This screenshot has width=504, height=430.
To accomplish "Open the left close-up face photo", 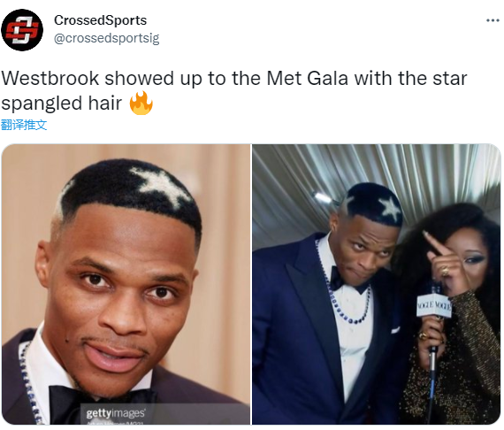I will click(x=126, y=284).
